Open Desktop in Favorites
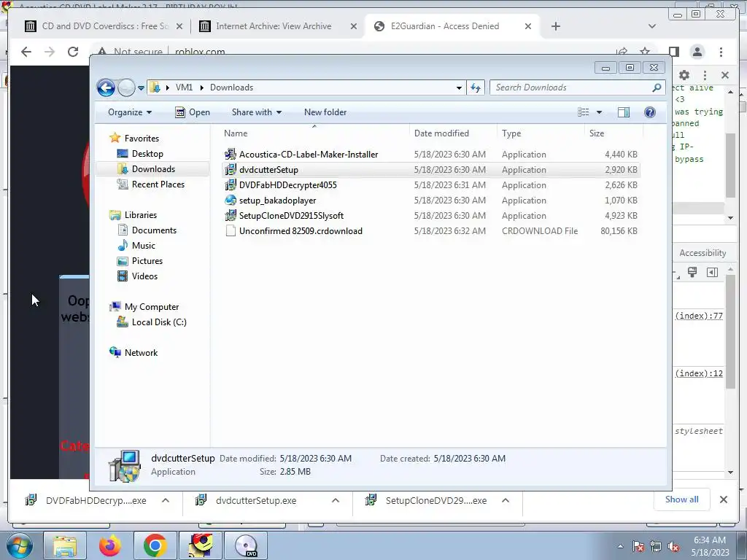This screenshot has height=560, width=747. tap(147, 154)
